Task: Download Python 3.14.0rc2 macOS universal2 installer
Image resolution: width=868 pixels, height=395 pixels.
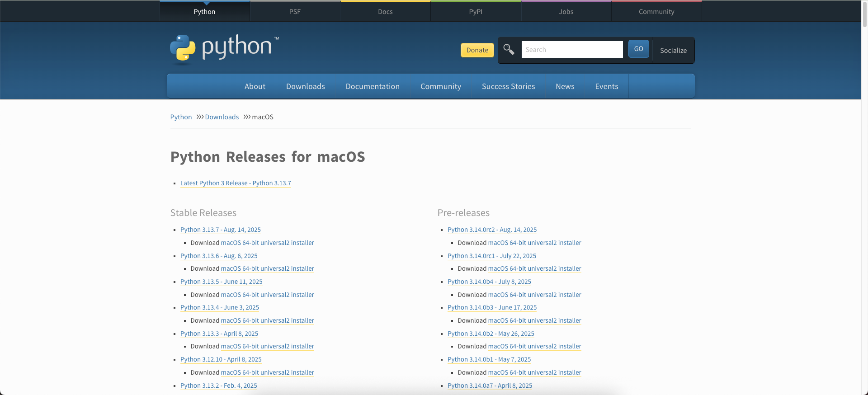Action: click(535, 243)
